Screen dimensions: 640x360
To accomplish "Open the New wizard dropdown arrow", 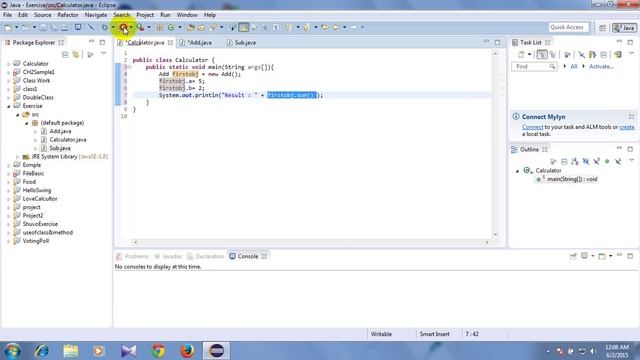I will (16, 27).
